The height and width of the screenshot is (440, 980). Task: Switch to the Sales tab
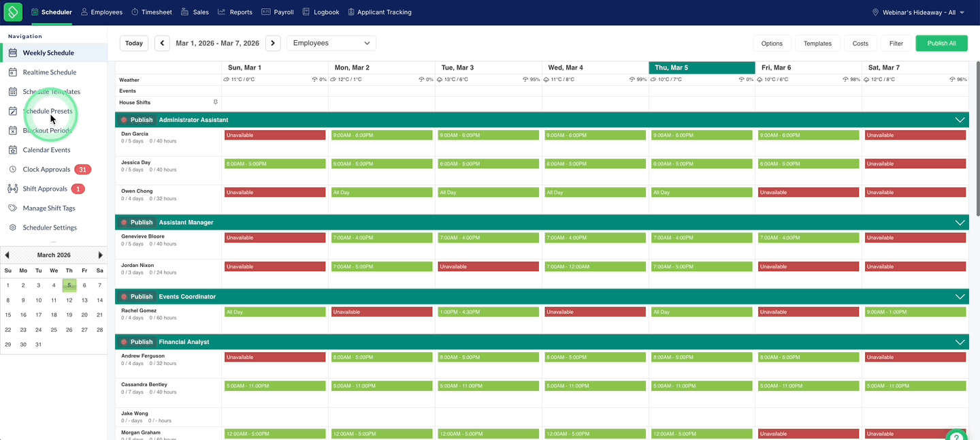pos(195,12)
